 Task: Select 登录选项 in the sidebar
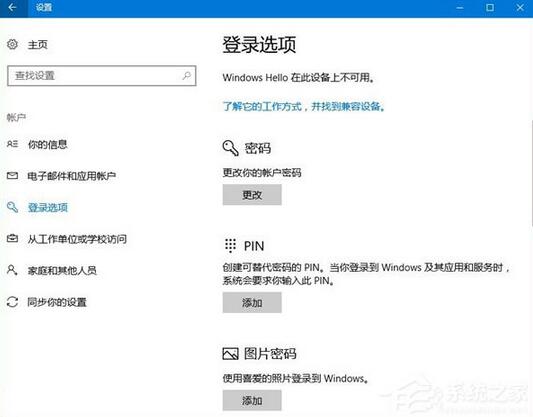(x=48, y=208)
